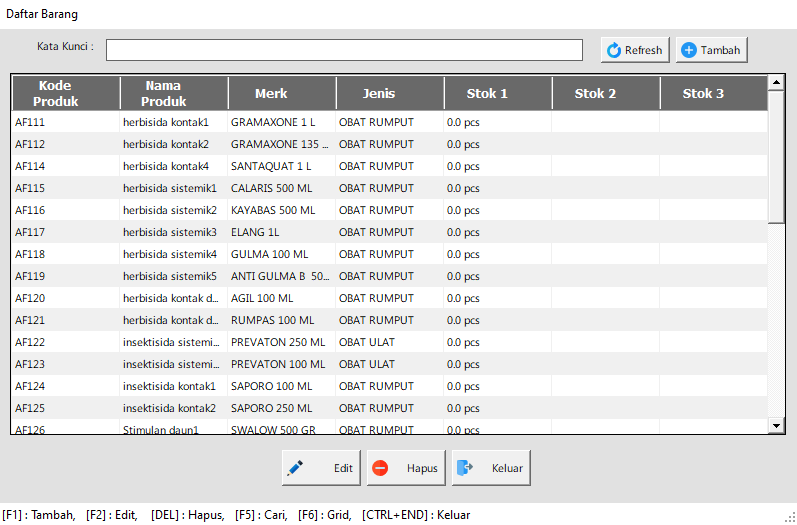Viewport: 797px width, 525px height.
Task: Select the AF125 code cell
Action: tap(66, 408)
